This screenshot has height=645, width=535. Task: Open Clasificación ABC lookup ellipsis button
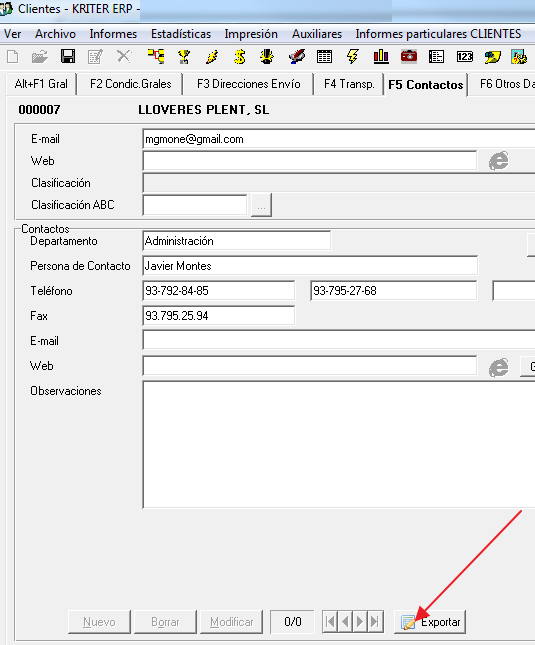pos(261,205)
